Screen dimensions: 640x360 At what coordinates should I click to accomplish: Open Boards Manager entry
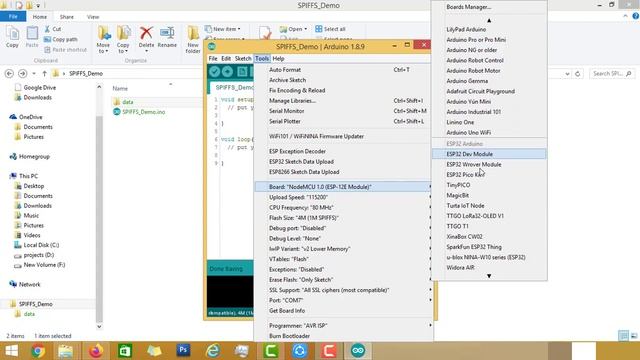tap(469, 7)
